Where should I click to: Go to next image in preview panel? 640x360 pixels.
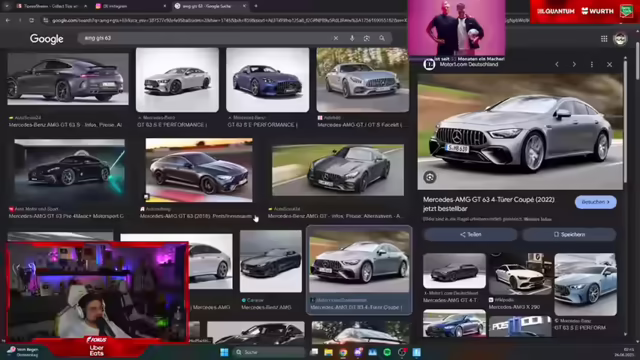pyautogui.click(x=574, y=64)
